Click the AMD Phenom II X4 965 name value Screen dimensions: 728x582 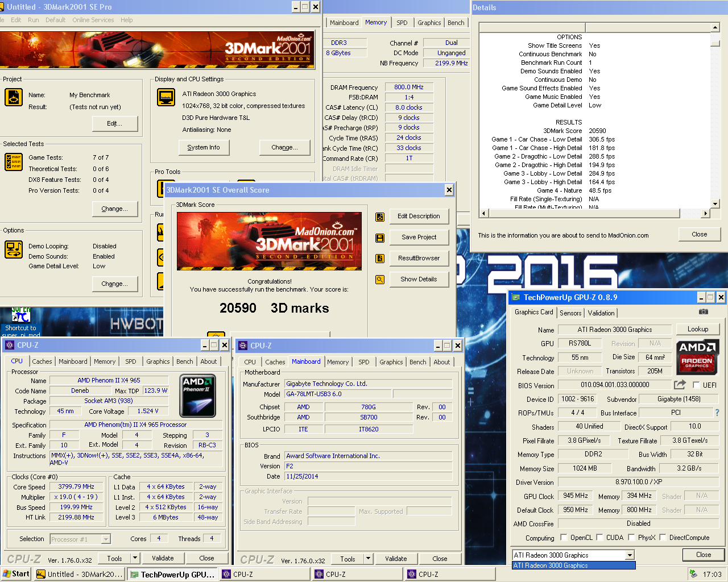pyautogui.click(x=109, y=381)
